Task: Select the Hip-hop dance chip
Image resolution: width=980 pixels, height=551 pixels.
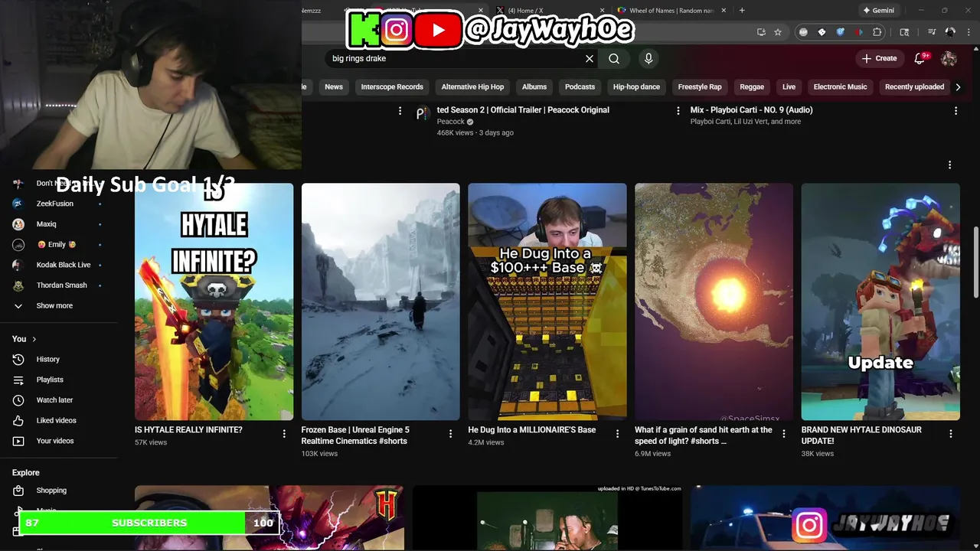Action: 636,87
